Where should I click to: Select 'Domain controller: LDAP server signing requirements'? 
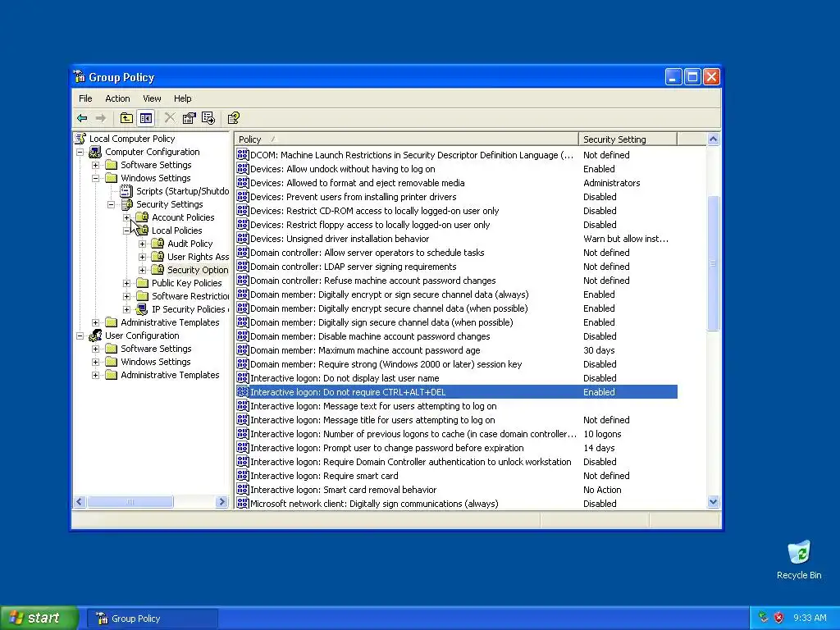[x=353, y=267]
